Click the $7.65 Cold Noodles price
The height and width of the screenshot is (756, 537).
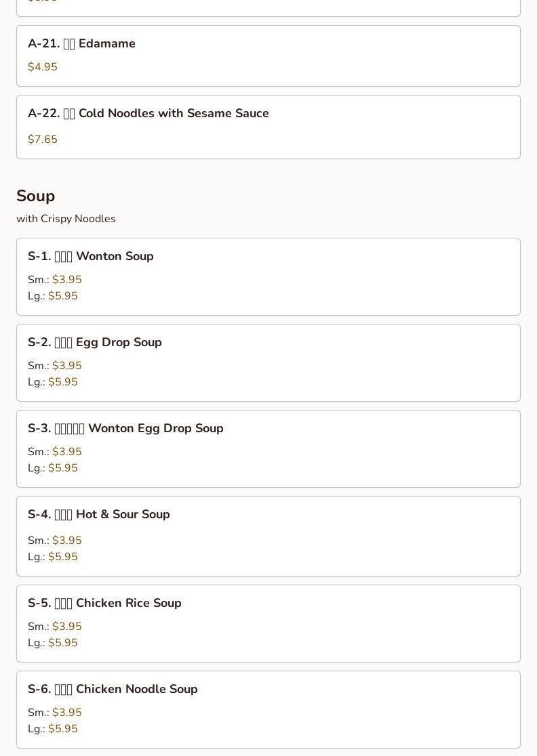click(x=43, y=140)
